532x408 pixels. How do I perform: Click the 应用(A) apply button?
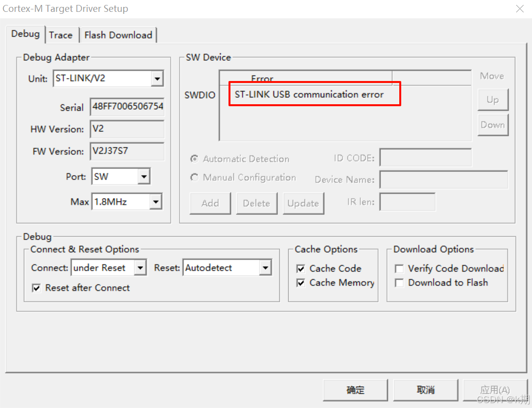[495, 390]
